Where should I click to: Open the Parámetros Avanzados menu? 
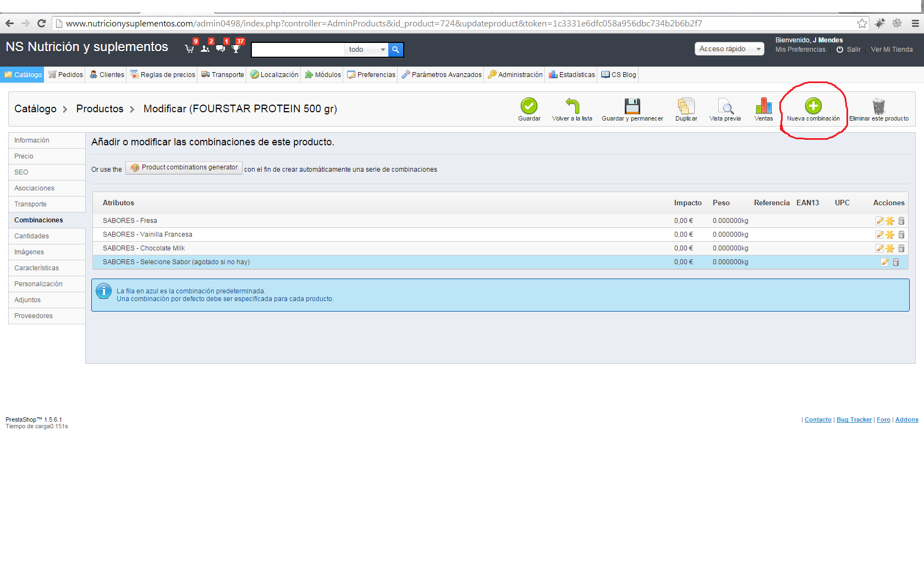click(442, 75)
